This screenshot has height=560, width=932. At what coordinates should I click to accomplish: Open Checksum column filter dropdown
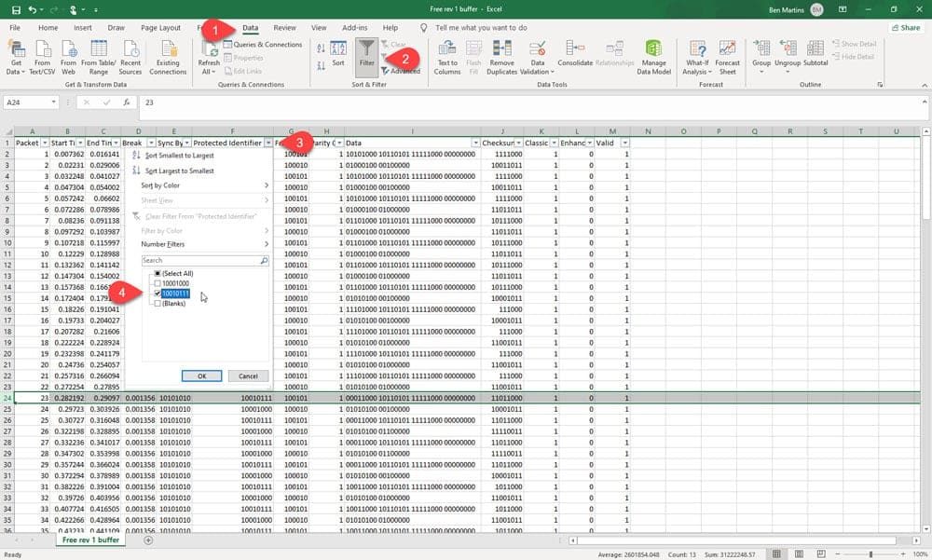click(518, 143)
